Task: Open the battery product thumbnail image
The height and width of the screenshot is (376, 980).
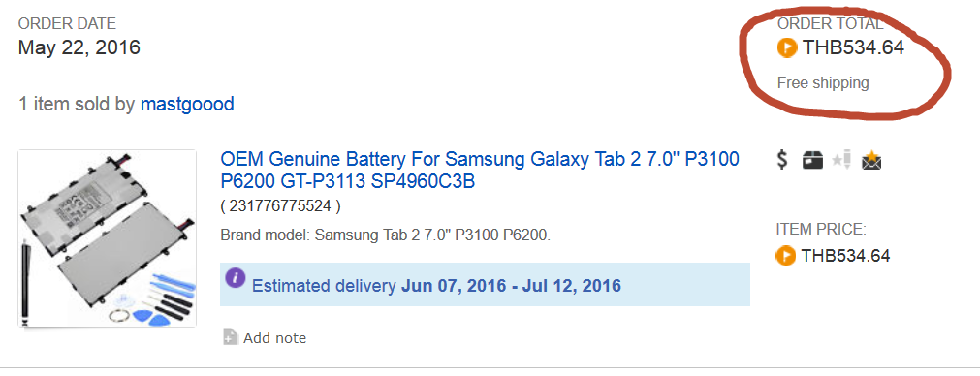Action: (x=107, y=238)
